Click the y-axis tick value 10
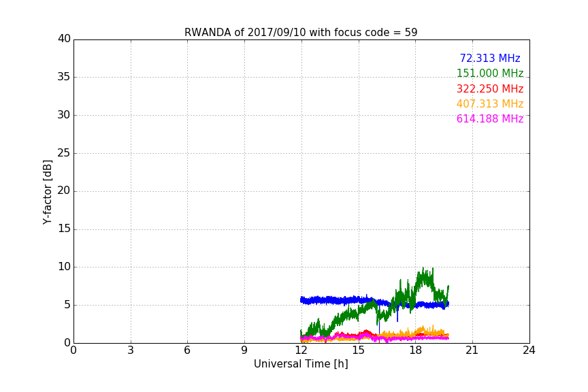 pos(64,267)
